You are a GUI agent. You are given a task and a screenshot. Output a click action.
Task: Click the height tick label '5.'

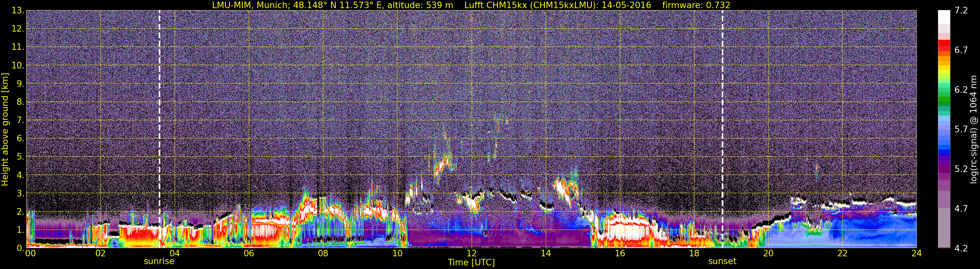point(20,157)
